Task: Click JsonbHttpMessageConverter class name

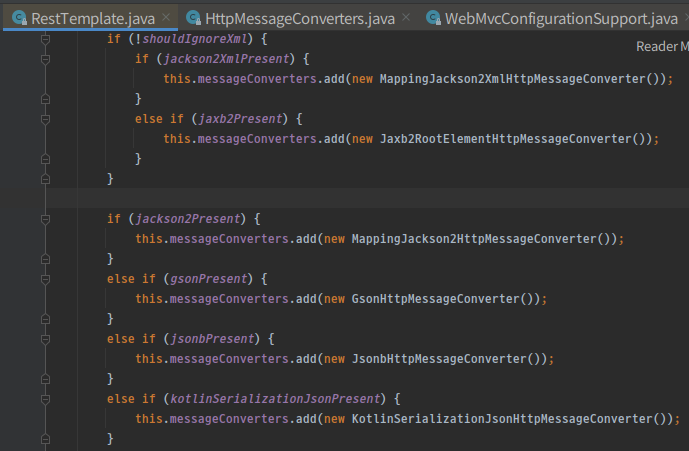Action: click(439, 359)
